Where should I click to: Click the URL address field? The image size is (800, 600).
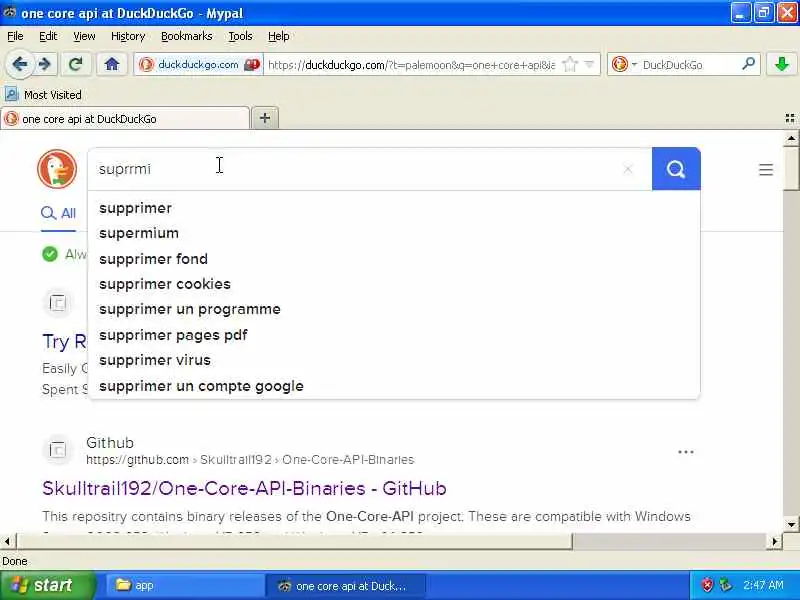click(x=411, y=65)
